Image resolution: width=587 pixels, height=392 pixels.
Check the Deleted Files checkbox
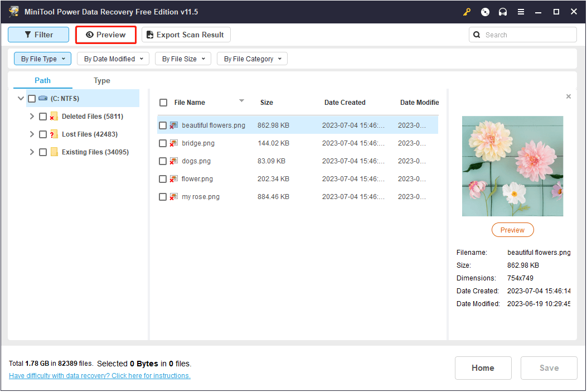(43, 117)
